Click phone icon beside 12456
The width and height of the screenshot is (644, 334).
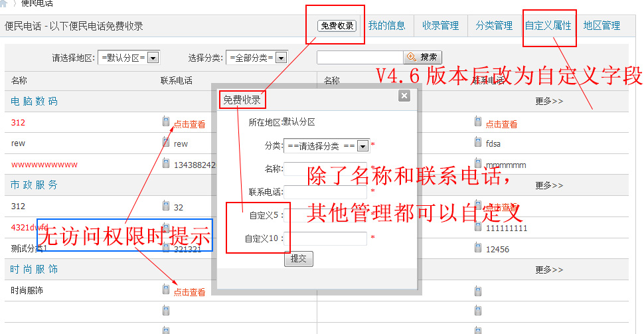pyautogui.click(x=478, y=247)
